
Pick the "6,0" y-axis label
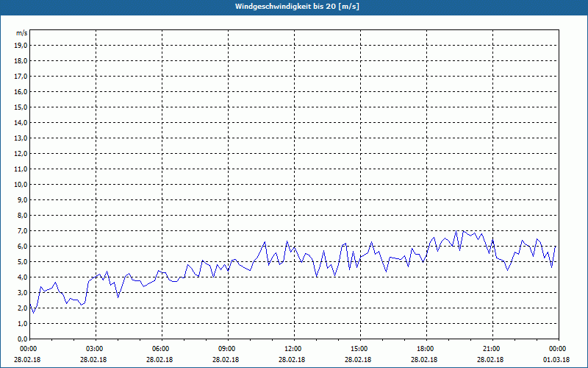[22, 247]
